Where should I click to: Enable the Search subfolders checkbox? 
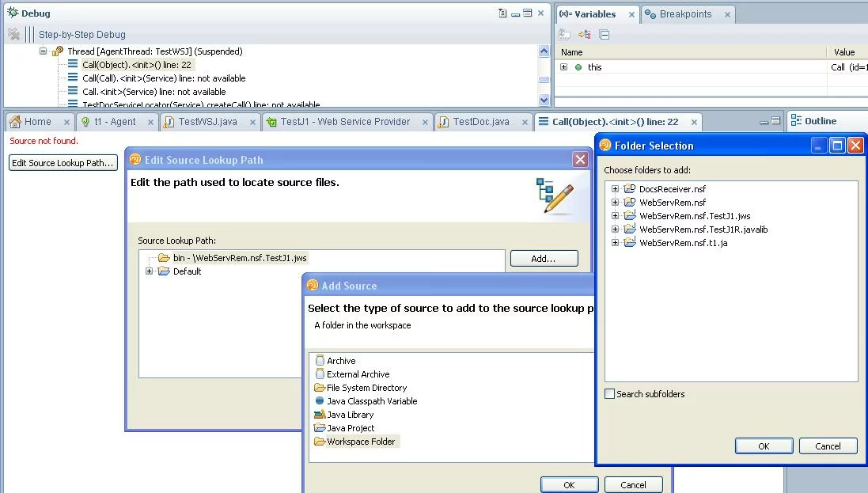(610, 394)
